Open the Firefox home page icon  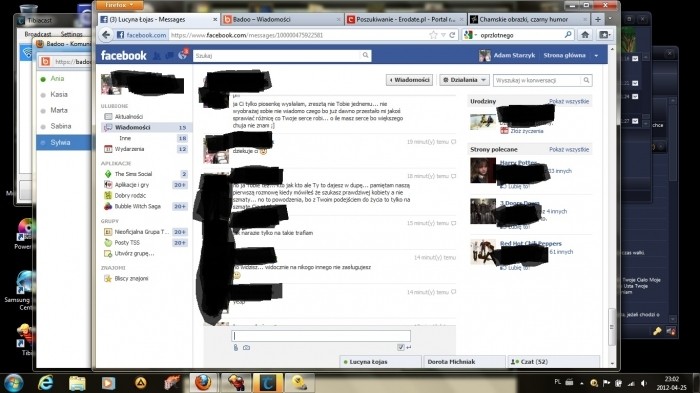point(585,35)
